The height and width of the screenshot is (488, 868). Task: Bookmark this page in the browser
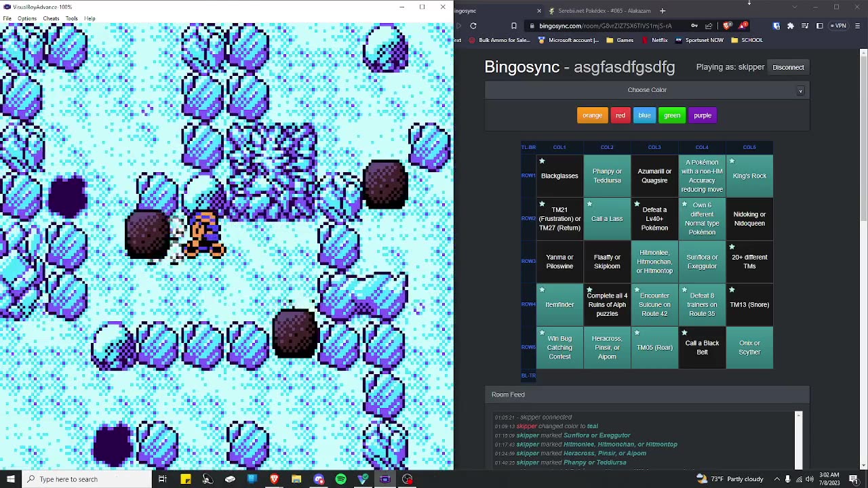click(x=514, y=26)
